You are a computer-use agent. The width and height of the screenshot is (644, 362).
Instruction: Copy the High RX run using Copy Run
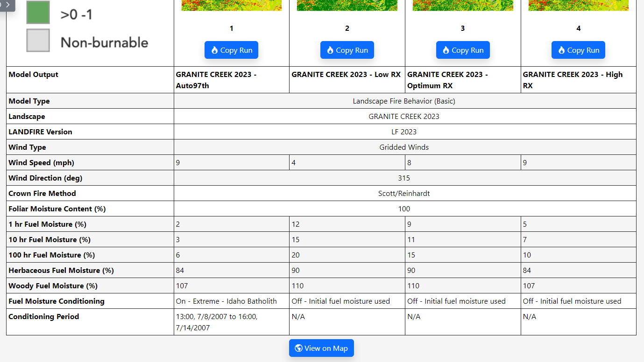pyautogui.click(x=578, y=50)
